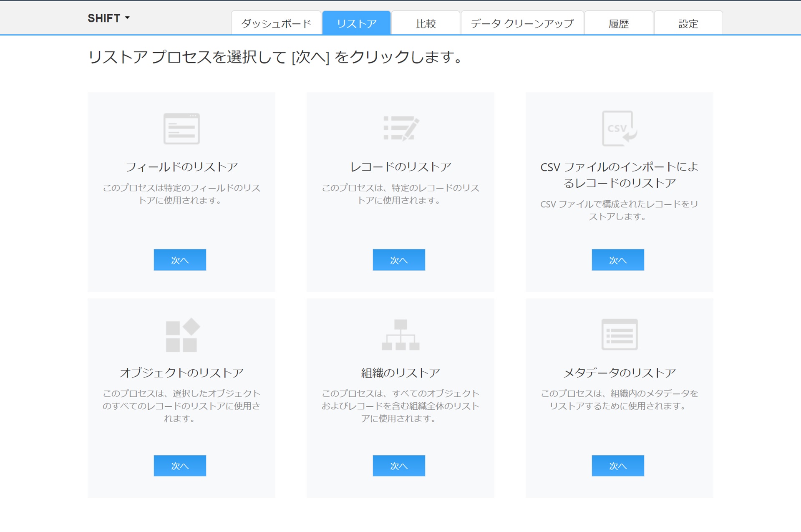Click the メタデータのリストア heading

pyautogui.click(x=620, y=373)
